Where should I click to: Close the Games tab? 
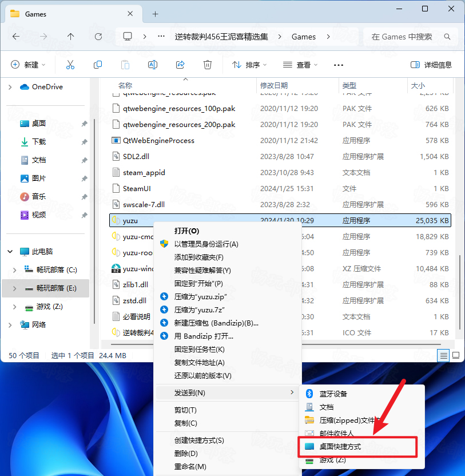130,14
